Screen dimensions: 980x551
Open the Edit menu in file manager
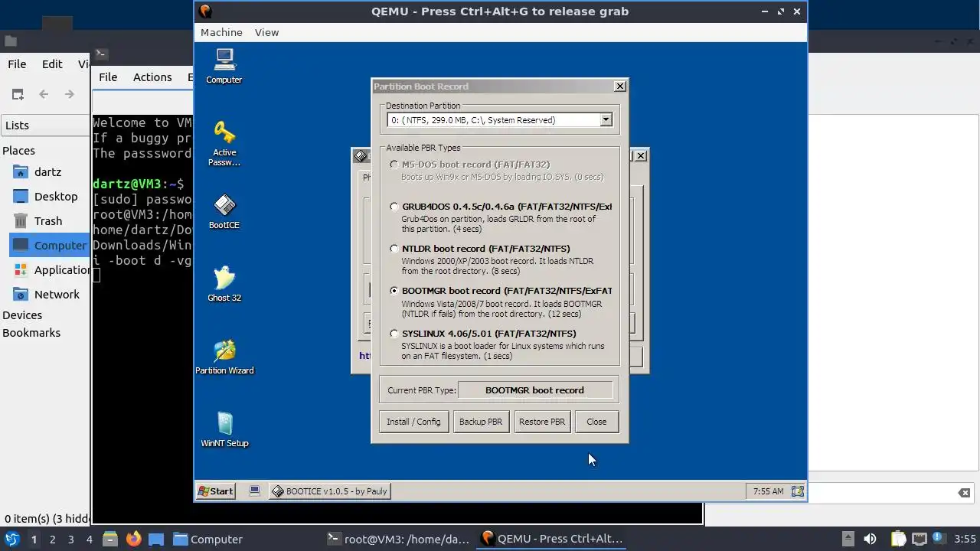point(52,64)
